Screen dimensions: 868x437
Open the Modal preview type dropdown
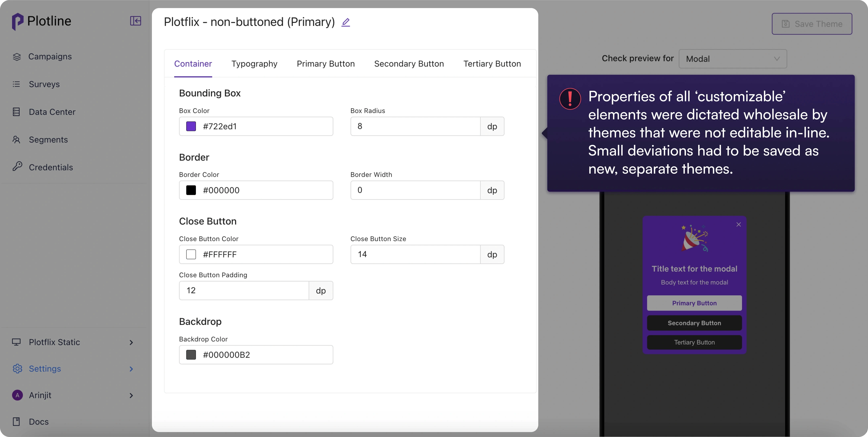pos(733,59)
